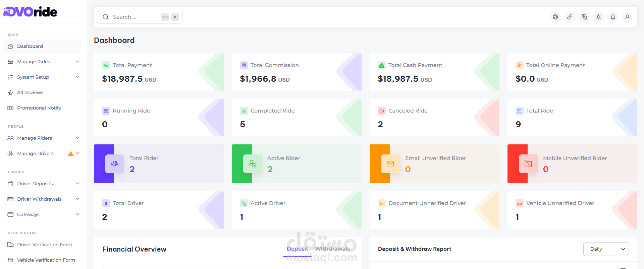Click the Active Rider green user icon
Image resolution: width=644 pixels, height=269 pixels.
253,164
